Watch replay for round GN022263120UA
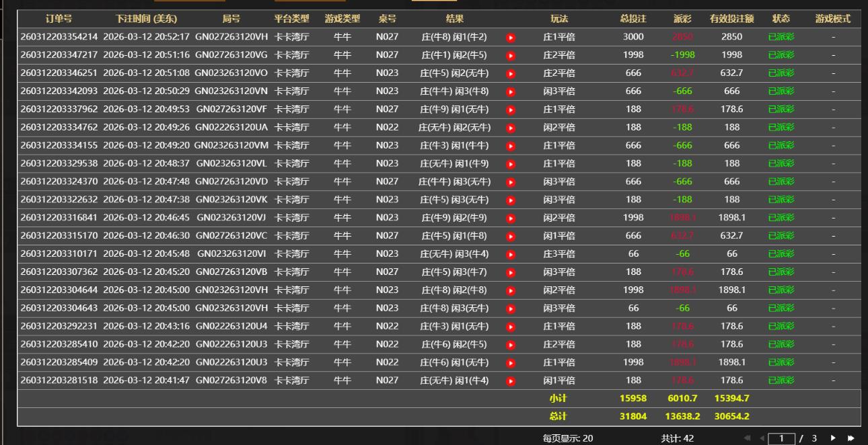The height and width of the screenshot is (445, 868). coord(510,128)
